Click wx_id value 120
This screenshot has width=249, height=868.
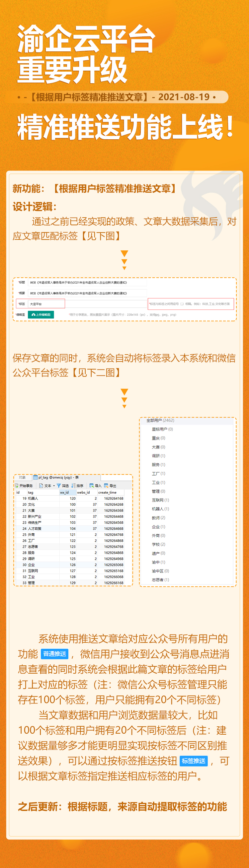(x=72, y=499)
